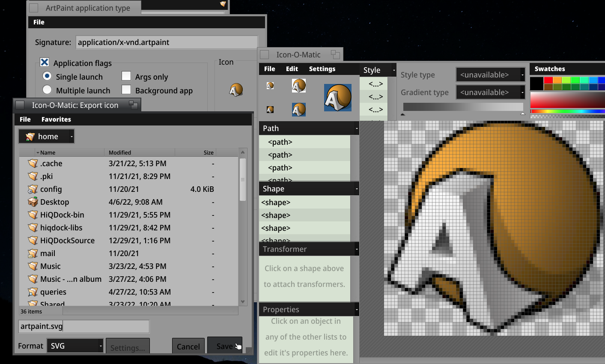
Task: Open Favorites menu in Export icon dialog
Action: 56,119
